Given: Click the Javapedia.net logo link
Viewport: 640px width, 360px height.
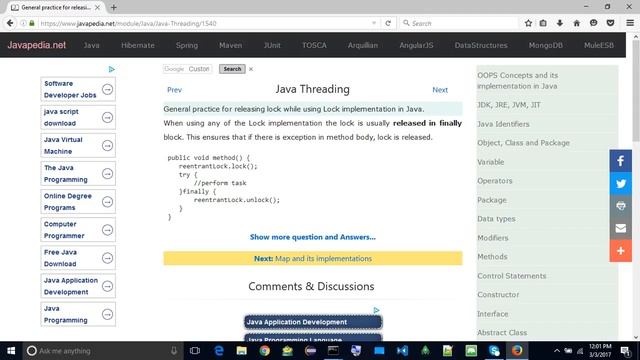Looking at the screenshot, I should click(36, 45).
